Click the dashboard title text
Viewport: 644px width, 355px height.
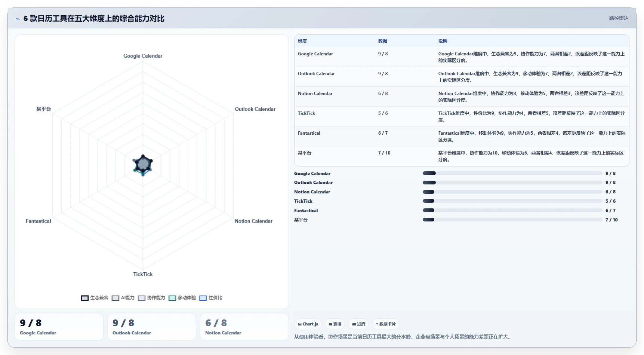pos(94,19)
